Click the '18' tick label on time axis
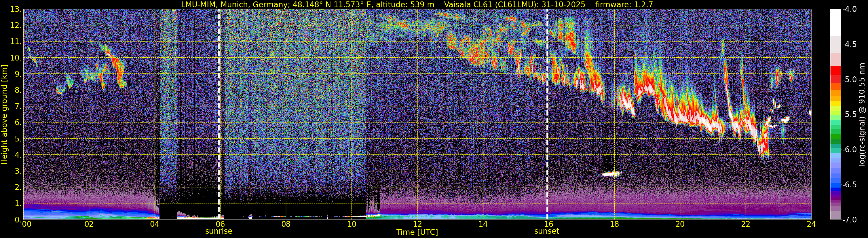The width and height of the screenshot is (868, 238). click(x=614, y=224)
